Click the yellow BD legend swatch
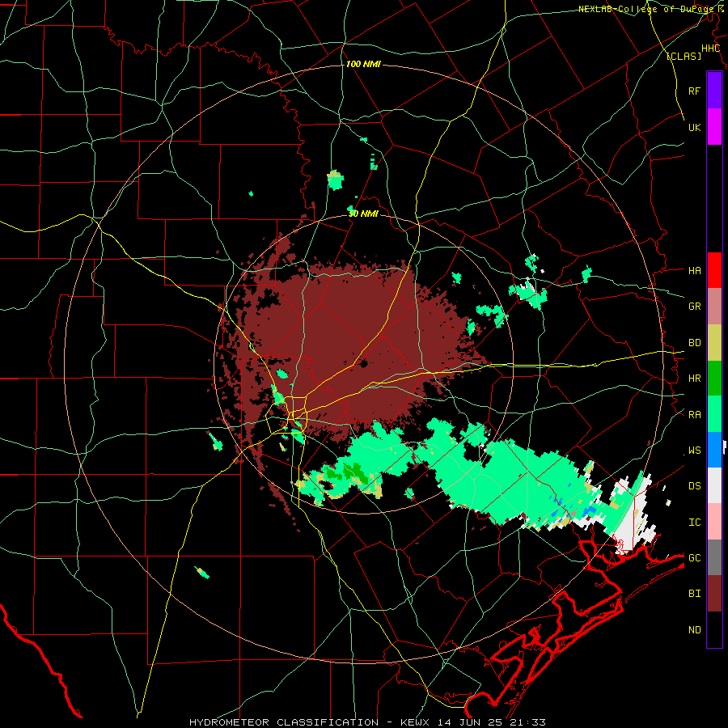Screen dimensions: 728x728 (714, 342)
